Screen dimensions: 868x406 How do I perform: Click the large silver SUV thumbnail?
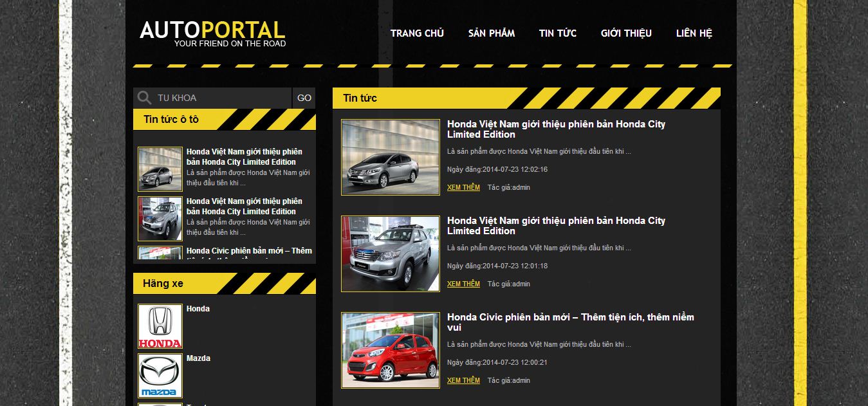coord(391,254)
